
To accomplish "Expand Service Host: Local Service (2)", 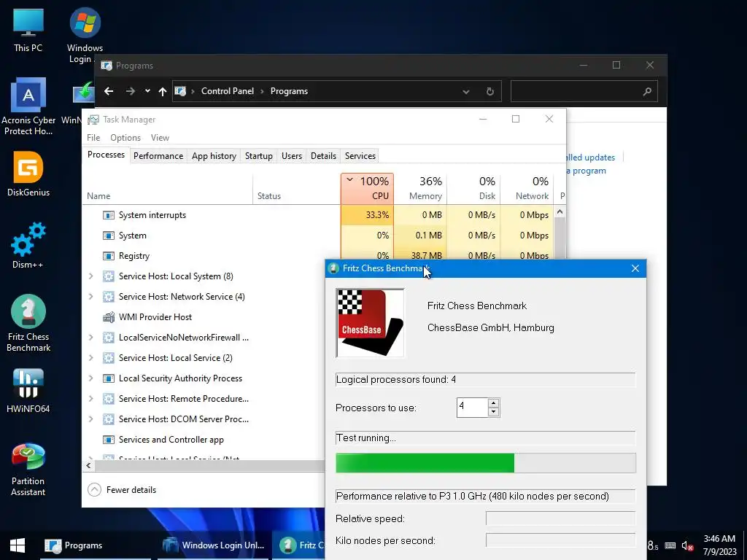I will (91, 358).
